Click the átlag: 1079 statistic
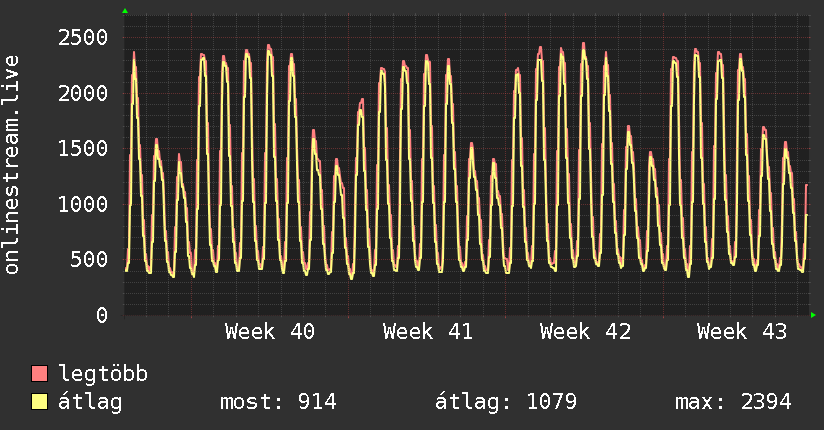 (506, 402)
